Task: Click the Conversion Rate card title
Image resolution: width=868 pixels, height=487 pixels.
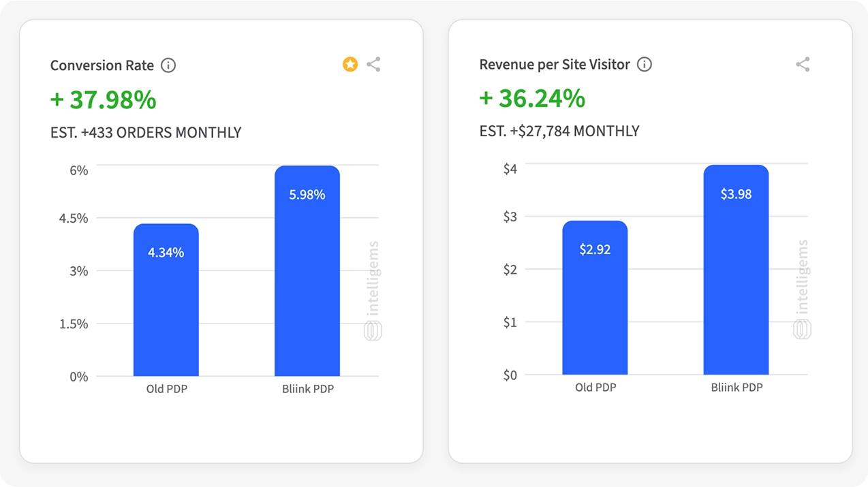Action: click(x=102, y=65)
